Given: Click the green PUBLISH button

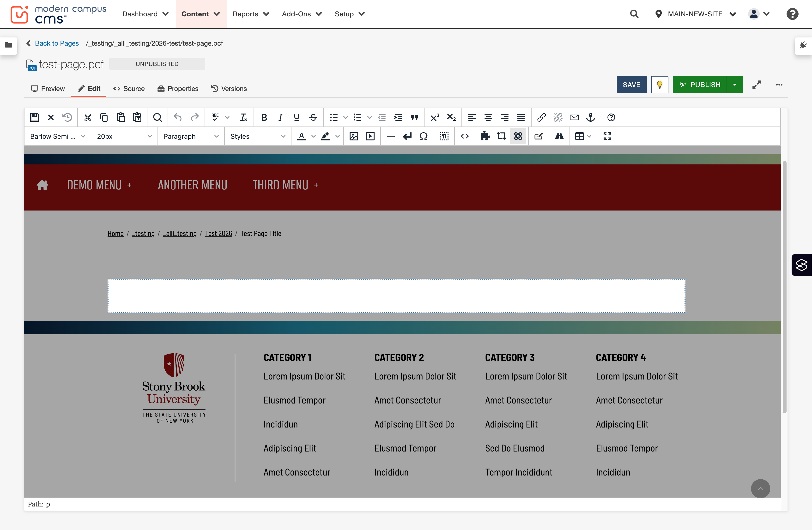Looking at the screenshot, I should (x=700, y=84).
